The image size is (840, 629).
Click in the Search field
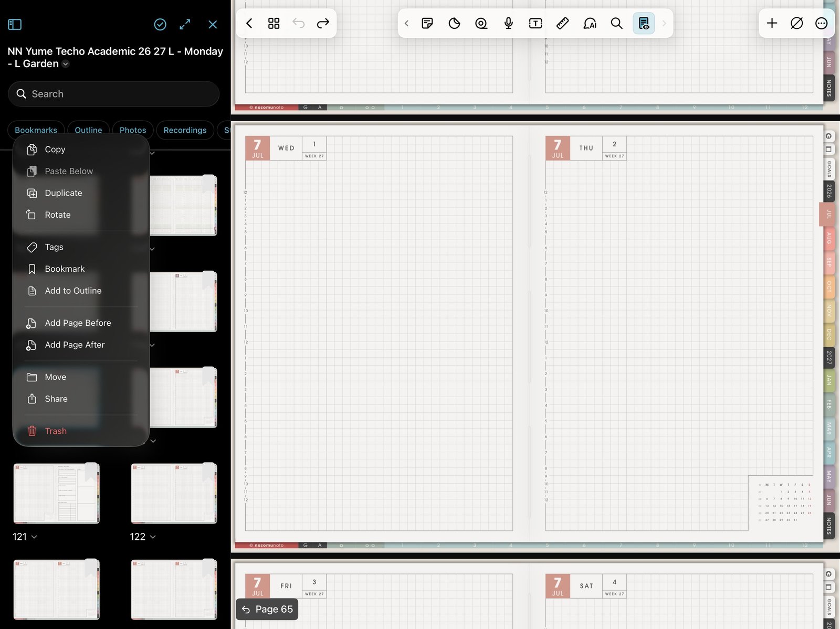[113, 94]
